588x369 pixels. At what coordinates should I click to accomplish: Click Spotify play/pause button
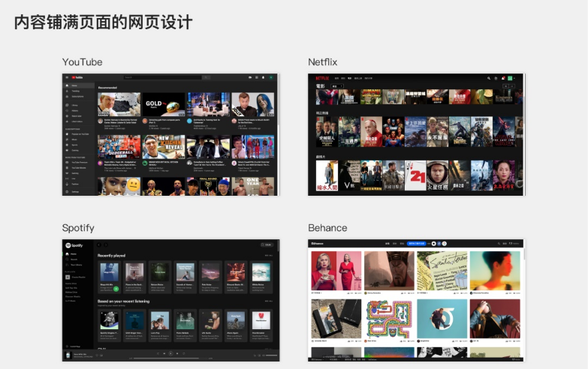(x=170, y=353)
